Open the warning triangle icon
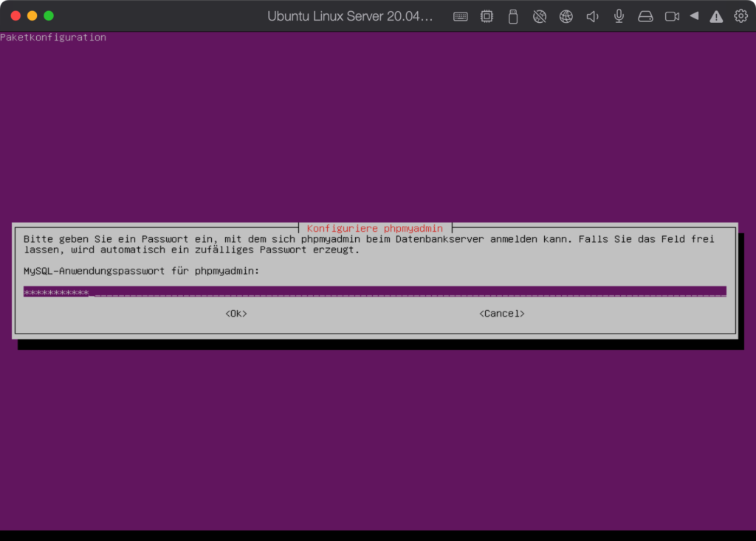Image resolution: width=756 pixels, height=541 pixels. 716,16
